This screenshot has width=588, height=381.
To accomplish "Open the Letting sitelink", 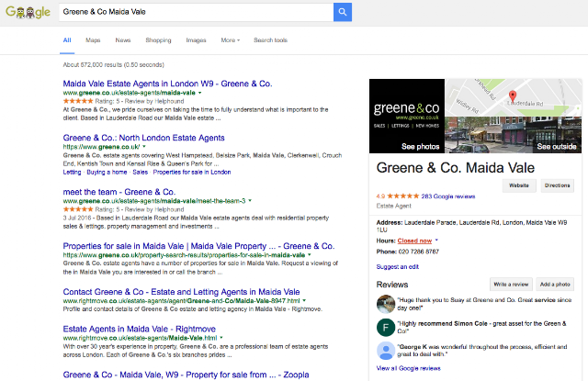I will (72, 172).
